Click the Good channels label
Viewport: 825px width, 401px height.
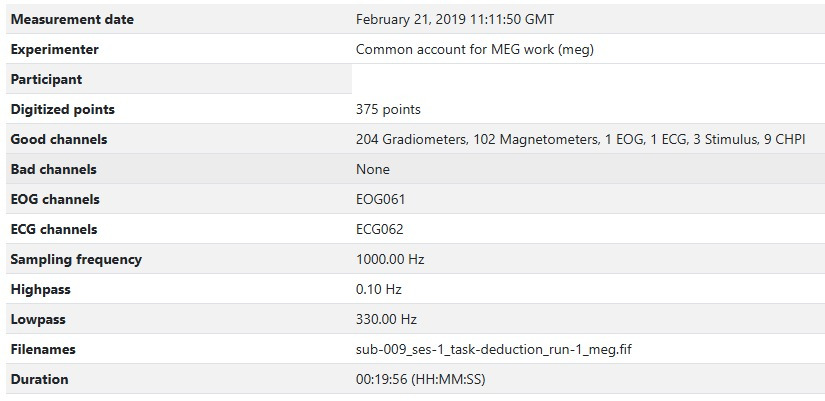pos(59,139)
